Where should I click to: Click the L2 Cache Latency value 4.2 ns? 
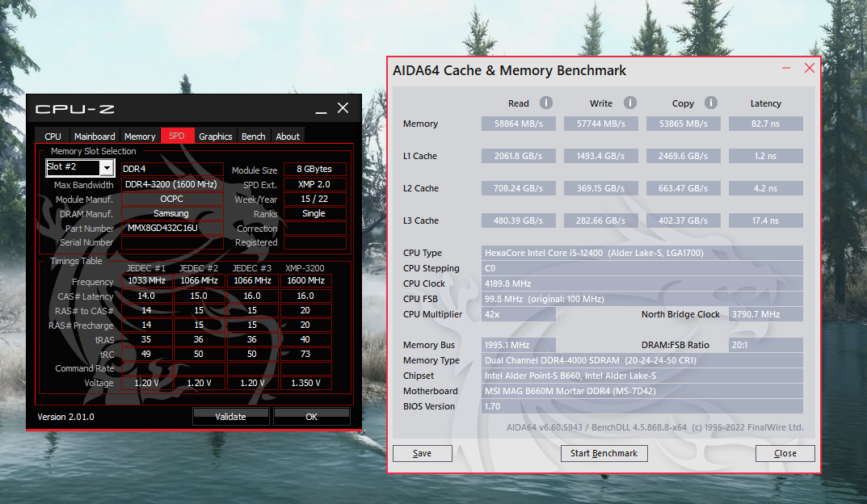(766, 188)
